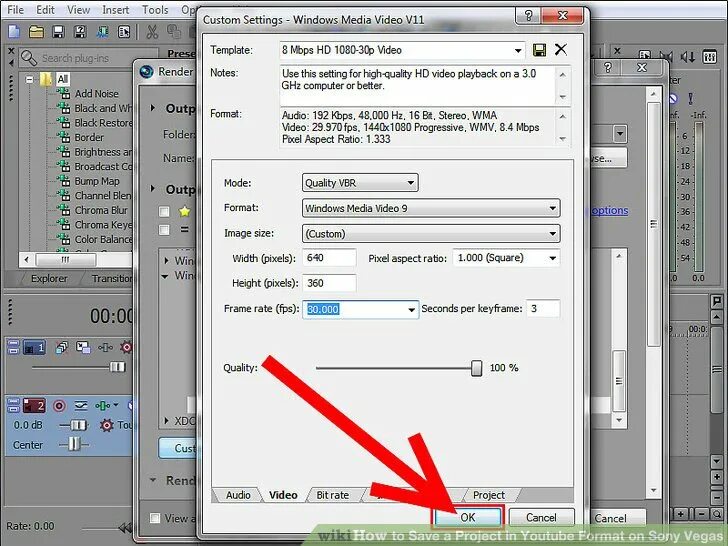Click the Width (pixels) field
Viewport: 728px width, 546px height.
coord(329,258)
